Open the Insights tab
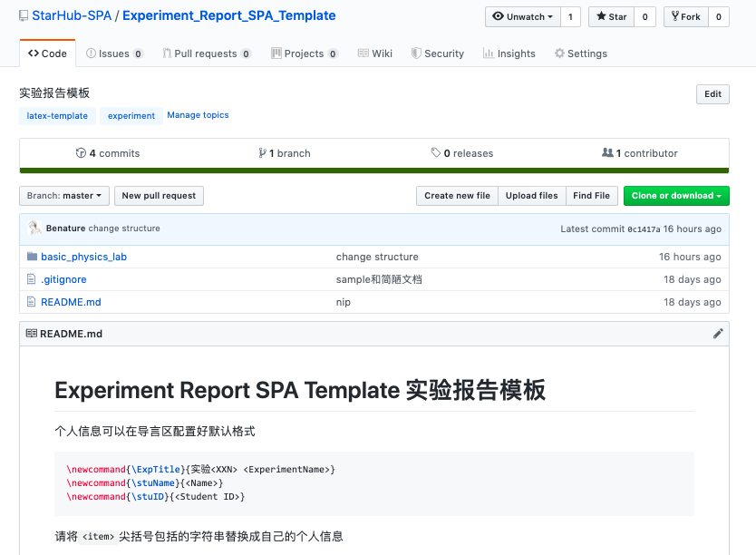This screenshot has height=555, width=756. point(509,54)
